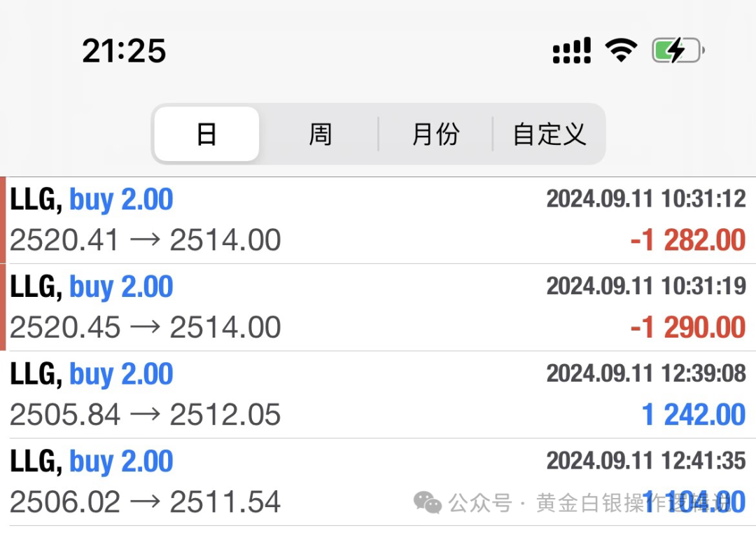
Task: Open the 自定义 (custom) period tab
Action: [x=549, y=134]
